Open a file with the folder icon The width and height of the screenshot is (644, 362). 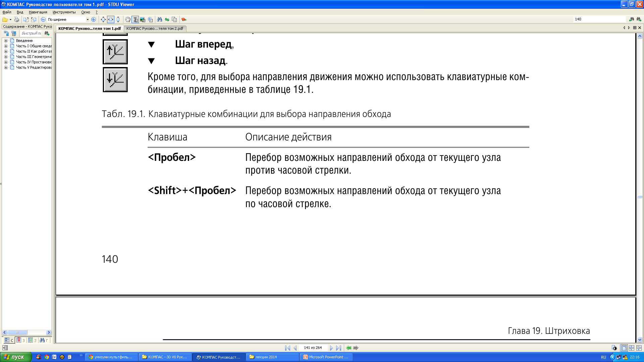click(5, 19)
